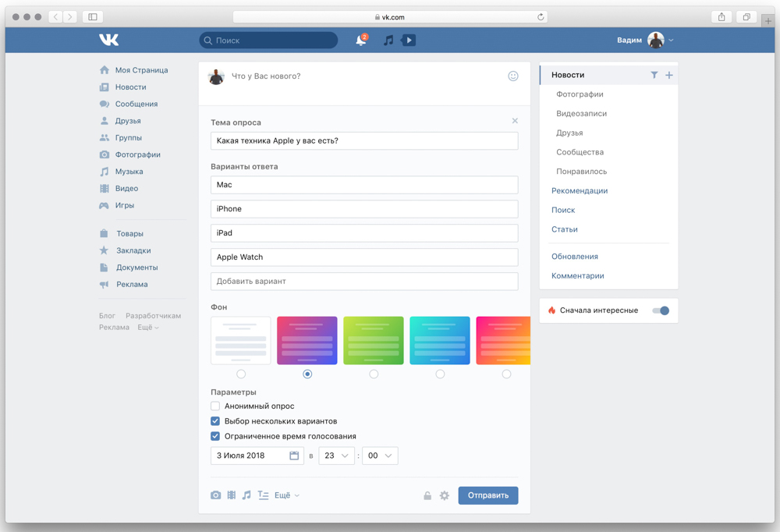Image resolution: width=780 pixels, height=532 pixels.
Task: Attach a video using film icon
Action: [232, 495]
